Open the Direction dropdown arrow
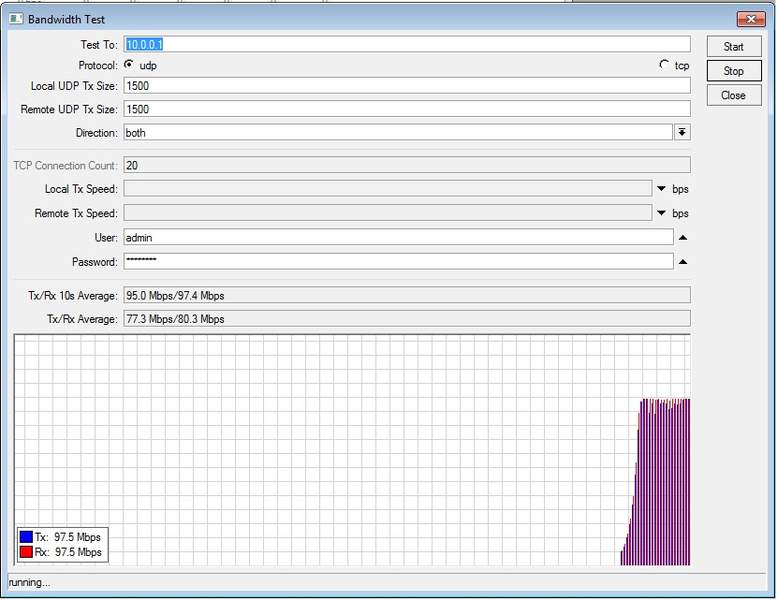This screenshot has height=600, width=778. [x=682, y=132]
